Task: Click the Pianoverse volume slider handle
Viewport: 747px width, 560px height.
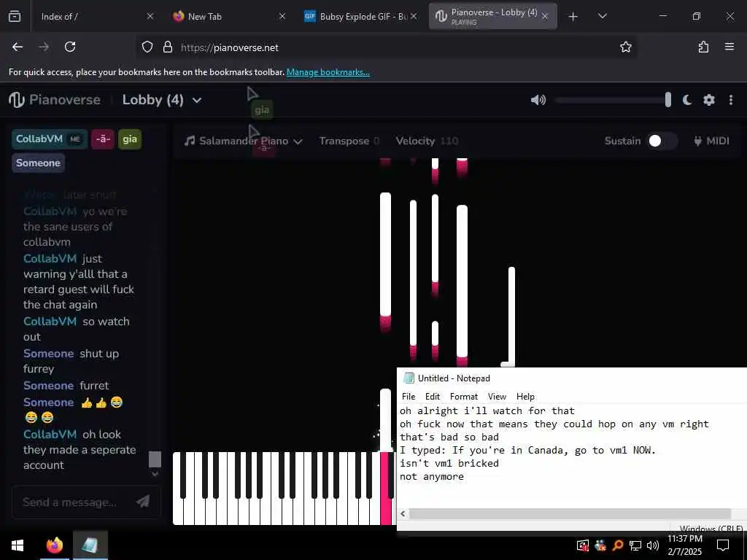Action: pyautogui.click(x=668, y=99)
